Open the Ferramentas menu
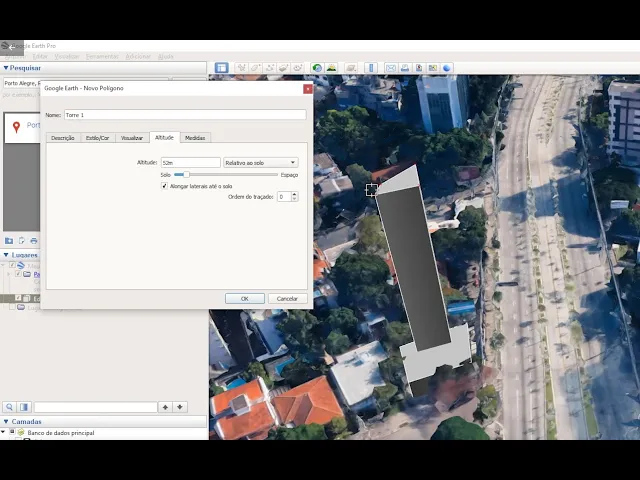640x480 pixels. click(x=102, y=56)
